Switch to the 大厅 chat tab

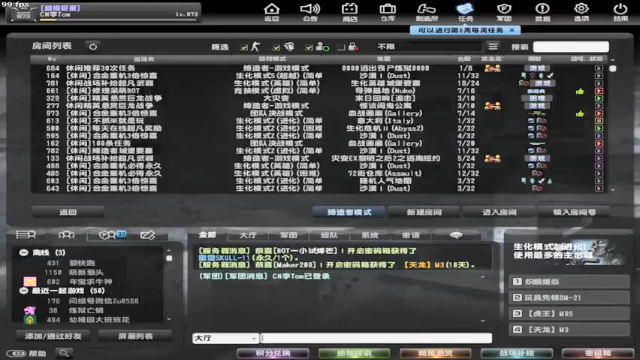tap(248, 235)
